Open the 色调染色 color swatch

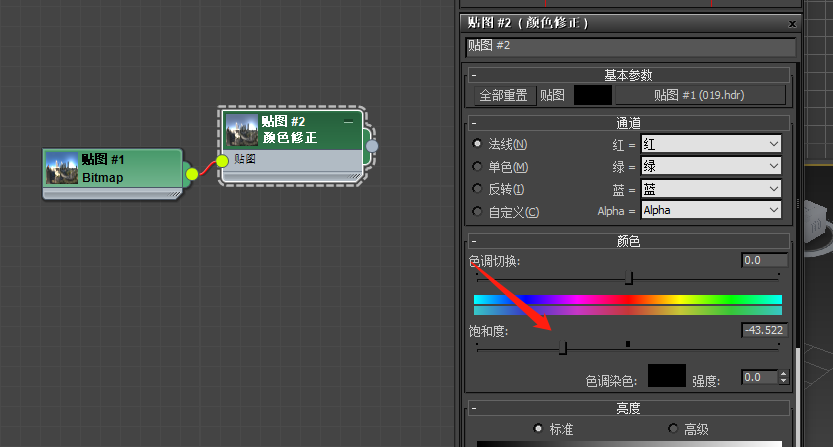(x=666, y=376)
